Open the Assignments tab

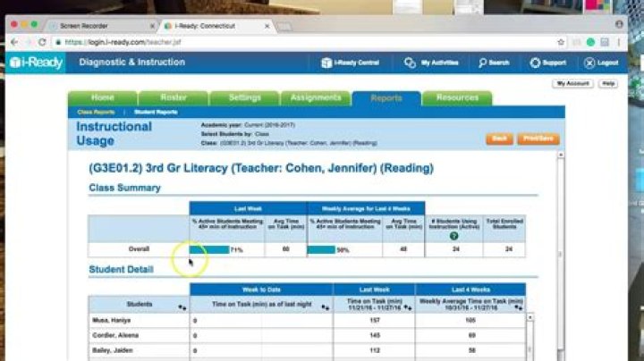coord(316,97)
